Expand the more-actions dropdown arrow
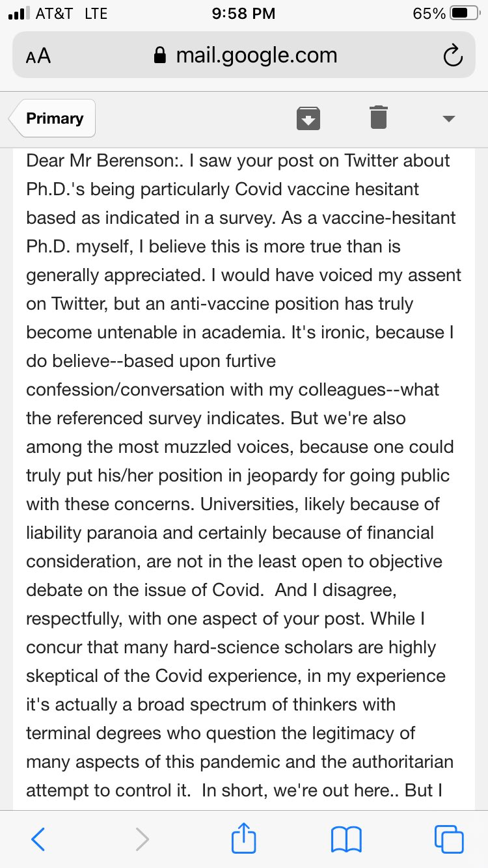Image resolution: width=488 pixels, height=868 pixels. 448,118
